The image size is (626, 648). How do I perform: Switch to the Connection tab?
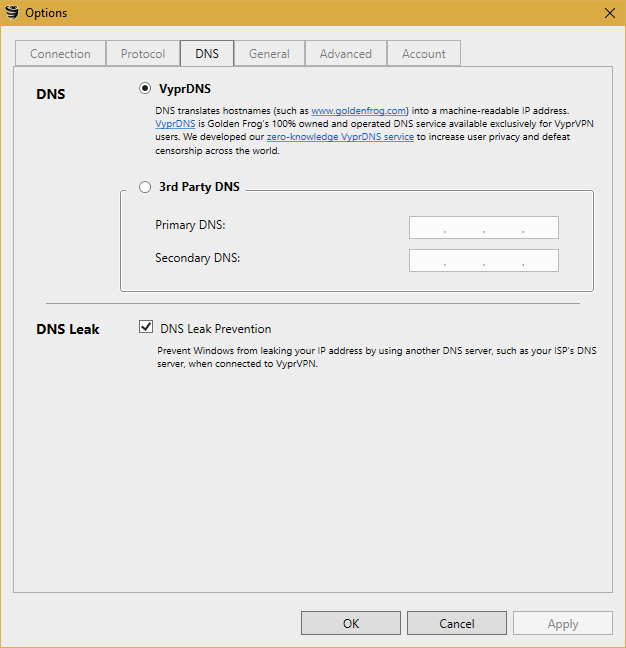60,53
